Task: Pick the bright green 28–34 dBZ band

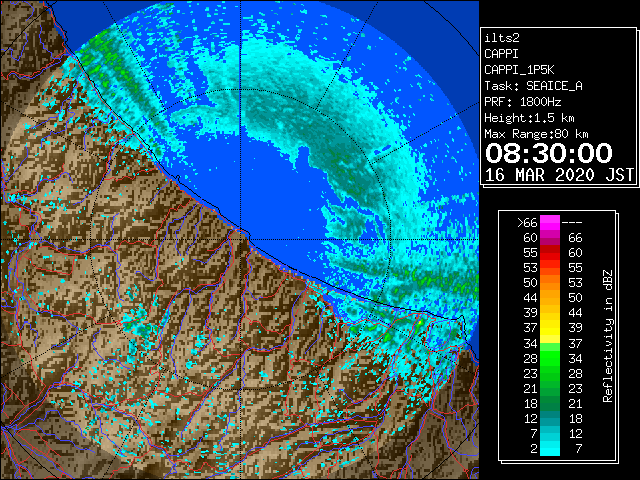Action: 550,358
